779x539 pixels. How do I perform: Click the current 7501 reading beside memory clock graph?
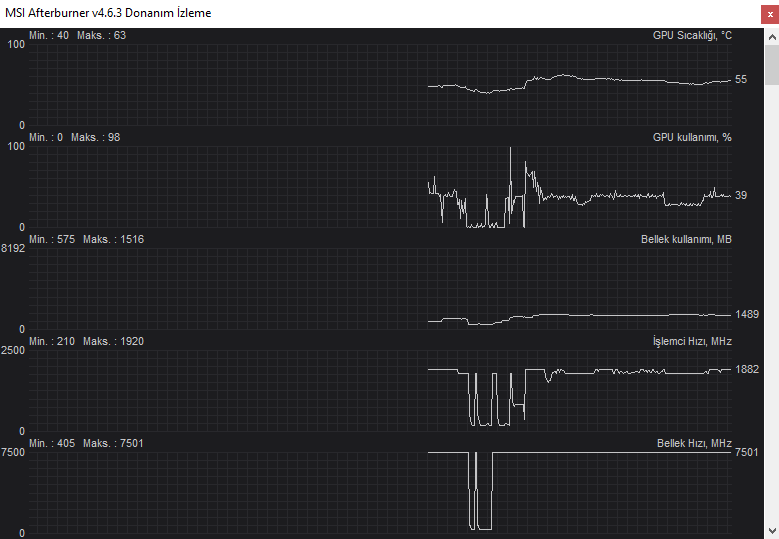746,452
